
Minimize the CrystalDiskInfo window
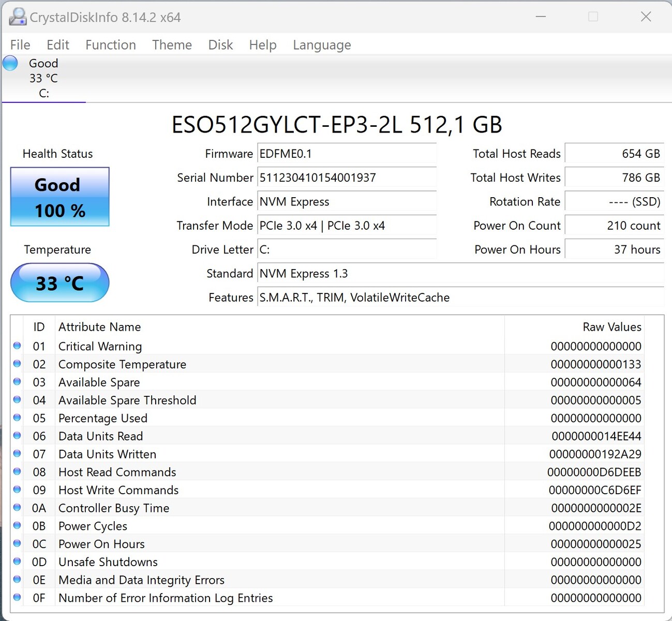pyautogui.click(x=541, y=17)
